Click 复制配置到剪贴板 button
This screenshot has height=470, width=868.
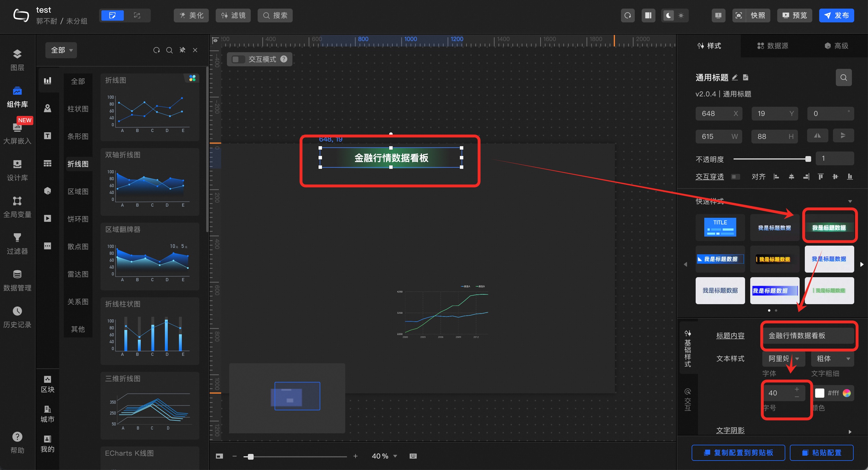tap(738, 453)
